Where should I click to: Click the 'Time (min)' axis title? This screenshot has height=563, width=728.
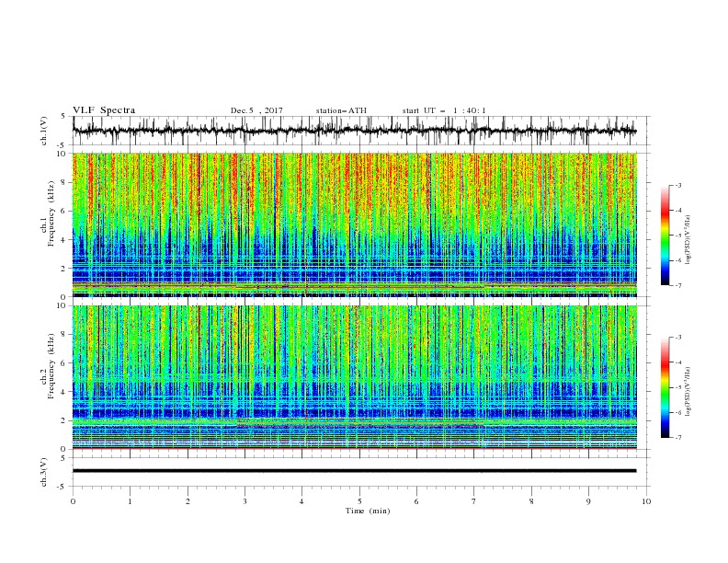point(368,511)
